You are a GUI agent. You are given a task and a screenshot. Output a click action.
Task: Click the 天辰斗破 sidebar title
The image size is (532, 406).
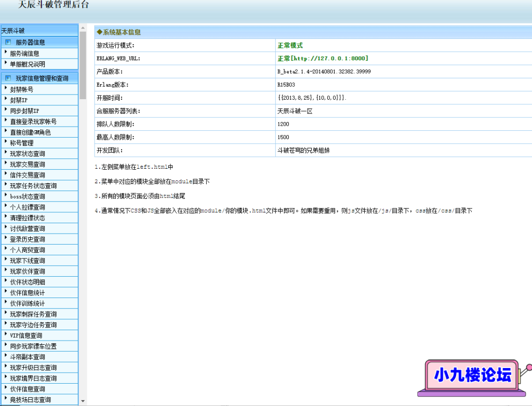[x=13, y=31]
